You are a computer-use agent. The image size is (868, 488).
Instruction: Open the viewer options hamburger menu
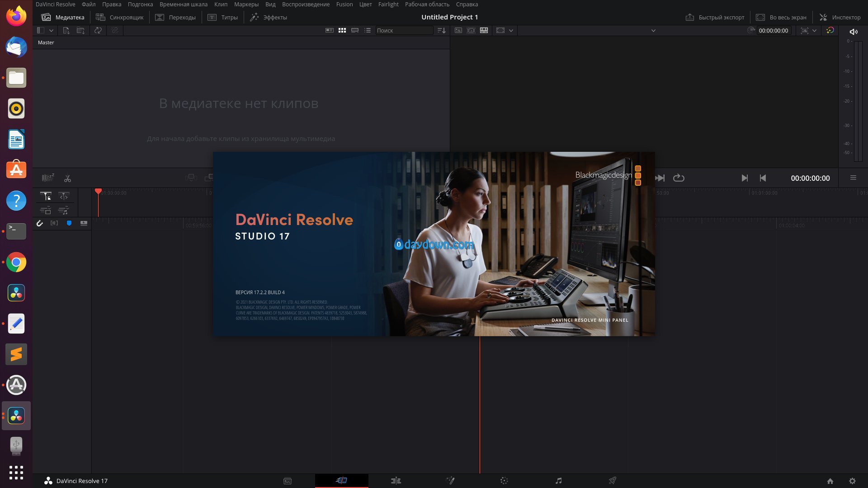point(853,178)
